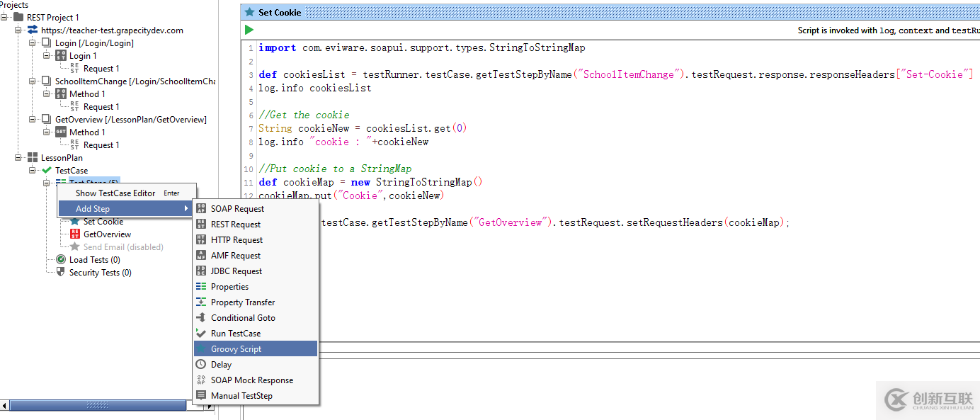Image resolution: width=980 pixels, height=420 pixels.
Task: Click the red REST icon beside GetOverview step
Action: point(75,234)
